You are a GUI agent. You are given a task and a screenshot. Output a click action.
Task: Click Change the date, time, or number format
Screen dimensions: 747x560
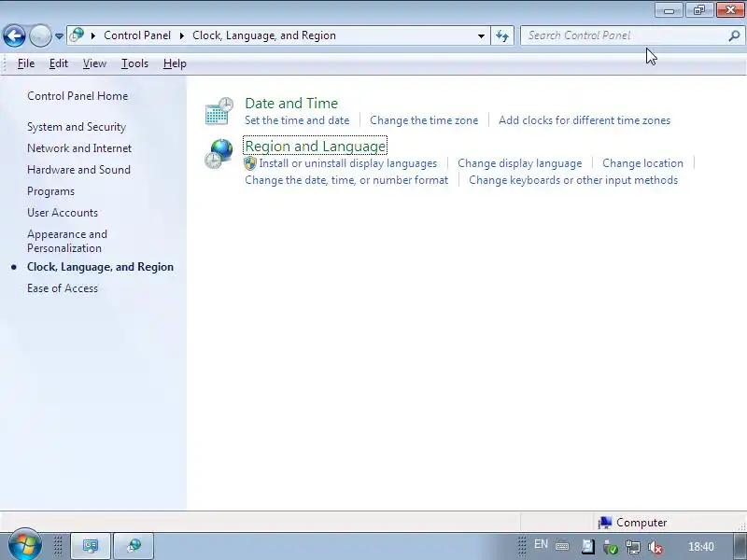point(346,180)
